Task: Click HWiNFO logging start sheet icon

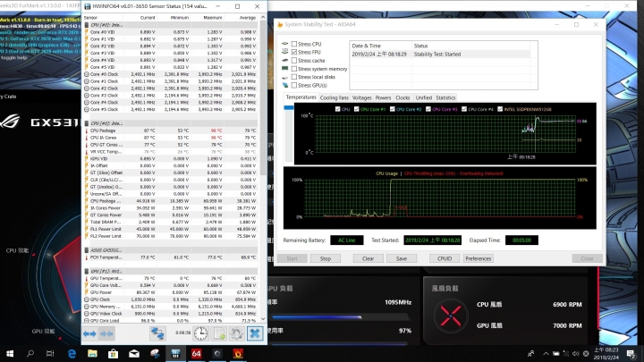Action: [219, 333]
